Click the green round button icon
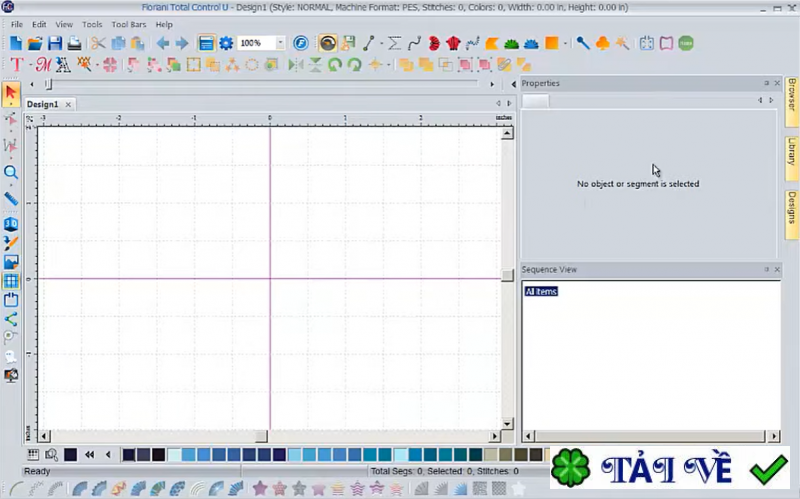The image size is (800, 499). [x=686, y=43]
